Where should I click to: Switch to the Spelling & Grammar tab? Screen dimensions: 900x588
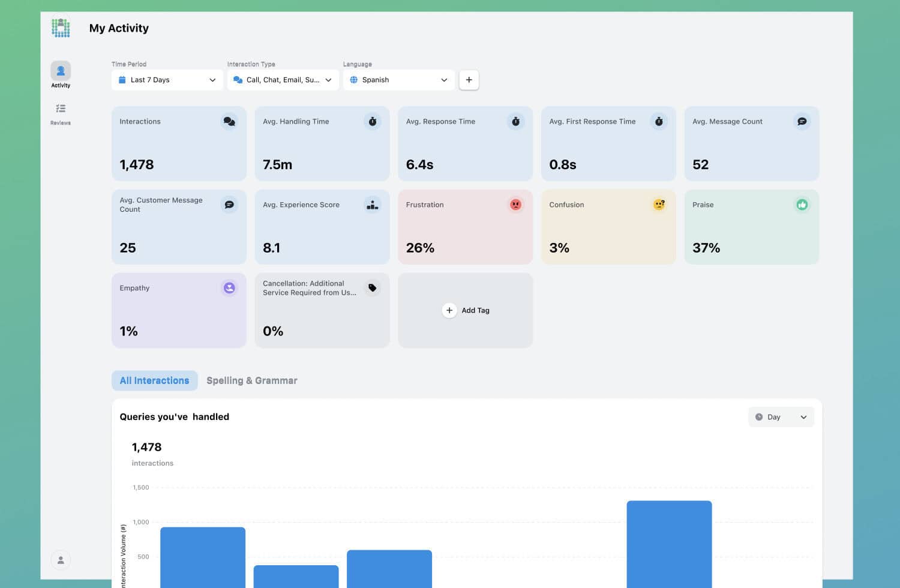[x=251, y=380]
